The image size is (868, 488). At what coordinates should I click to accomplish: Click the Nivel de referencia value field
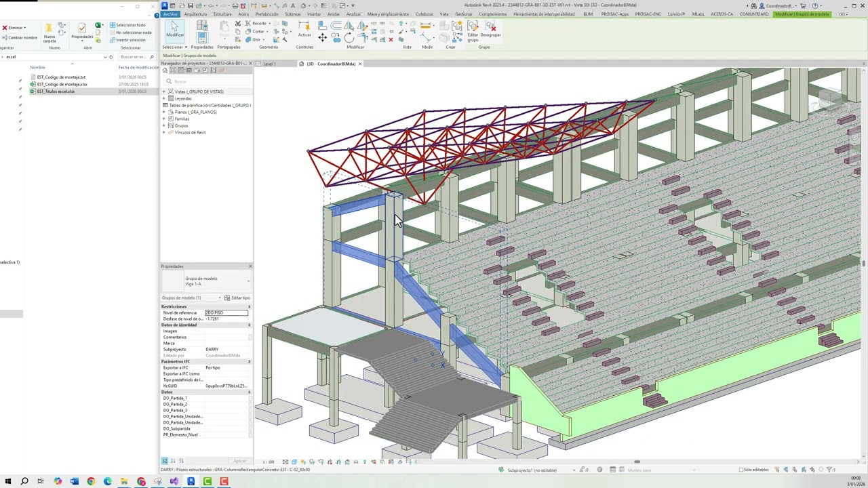pyautogui.click(x=226, y=312)
